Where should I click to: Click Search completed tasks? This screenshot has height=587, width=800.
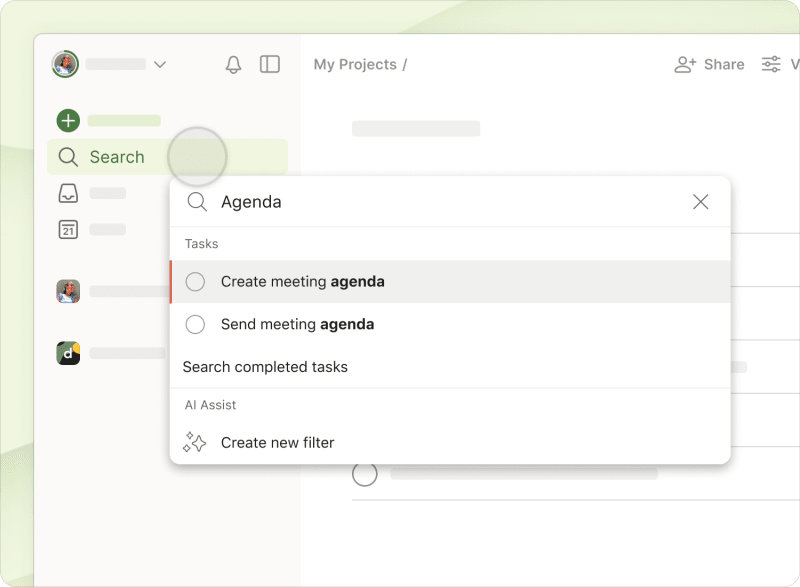(x=264, y=367)
